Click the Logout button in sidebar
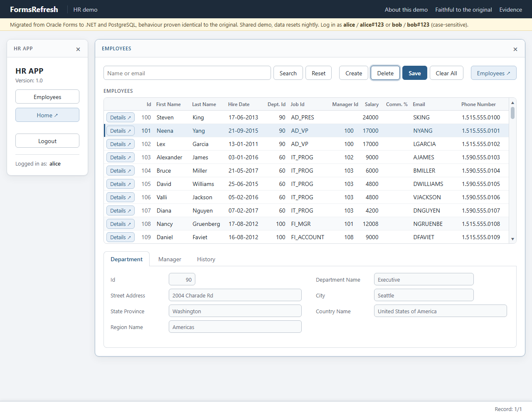Viewport: 532px width, 416px height. point(47,141)
